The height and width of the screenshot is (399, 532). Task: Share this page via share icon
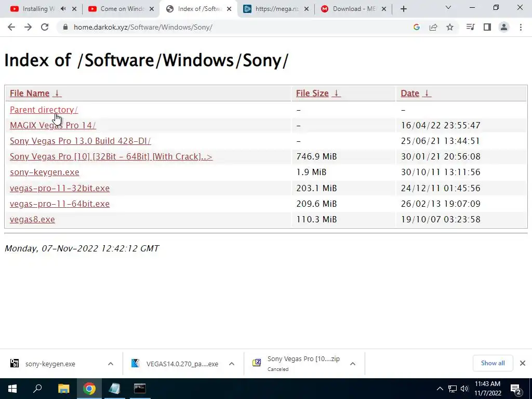[433, 27]
